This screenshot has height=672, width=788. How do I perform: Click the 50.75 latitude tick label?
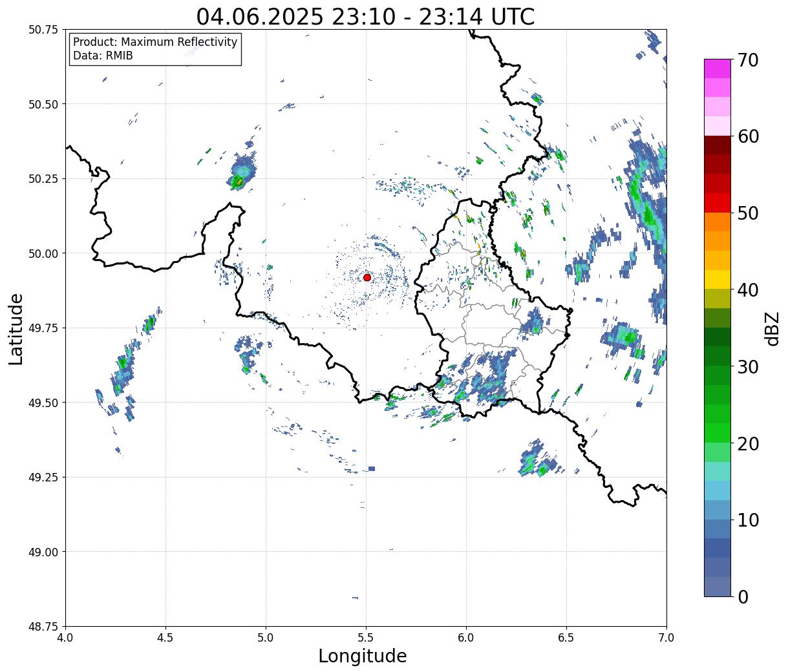[43, 30]
